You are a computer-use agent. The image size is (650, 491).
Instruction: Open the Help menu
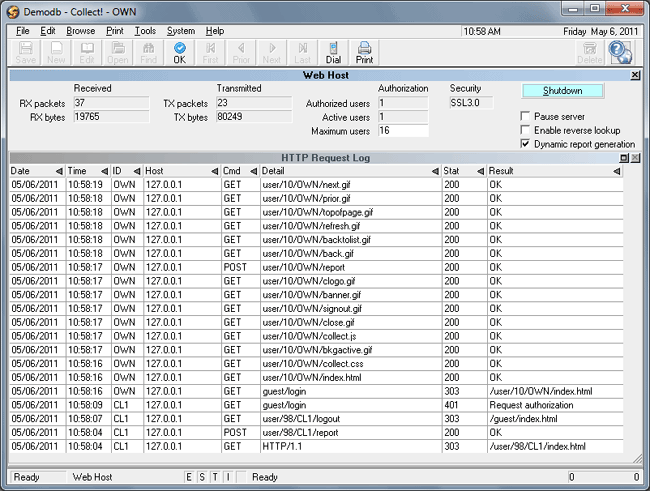point(215,31)
